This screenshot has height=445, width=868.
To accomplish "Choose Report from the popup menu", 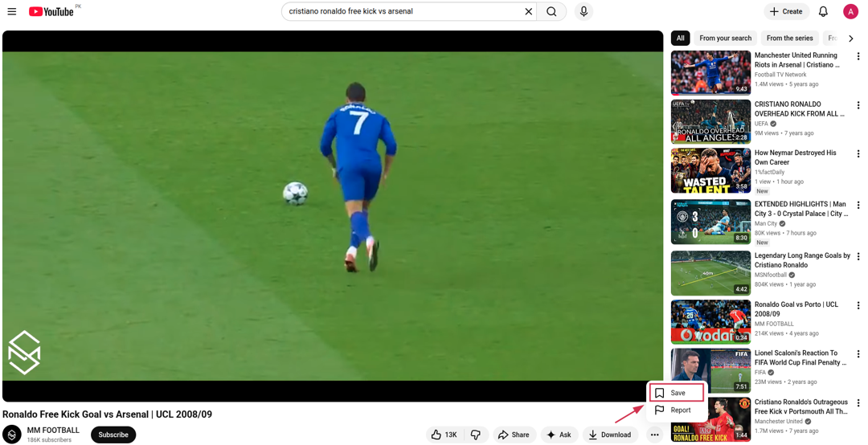I will click(676, 410).
